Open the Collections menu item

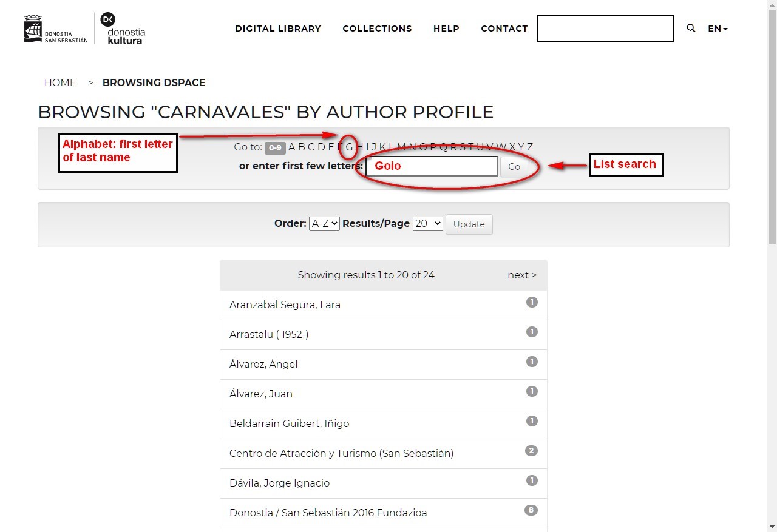click(x=377, y=29)
